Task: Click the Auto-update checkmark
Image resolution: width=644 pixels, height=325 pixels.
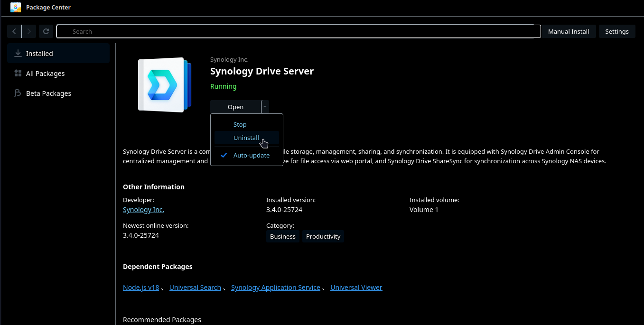Action: (x=224, y=155)
